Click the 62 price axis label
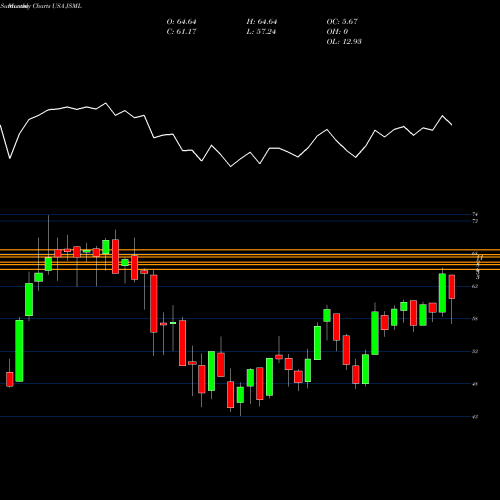Screen dimensions: 500x500 [475, 286]
